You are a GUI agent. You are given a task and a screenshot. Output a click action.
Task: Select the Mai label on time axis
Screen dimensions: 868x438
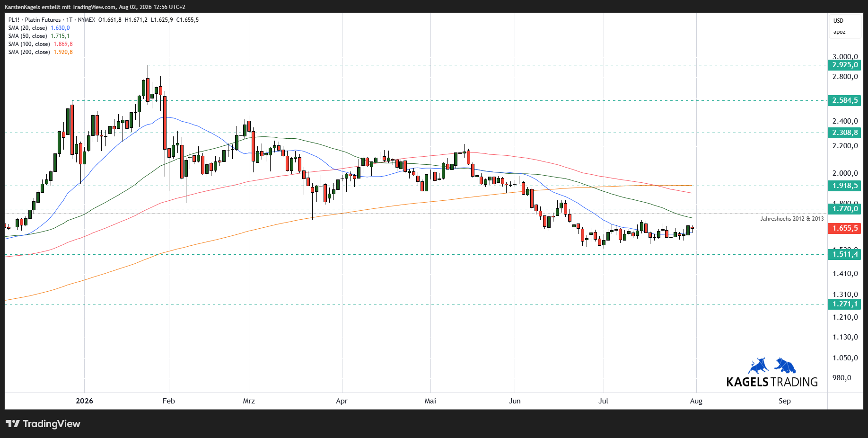(430, 401)
